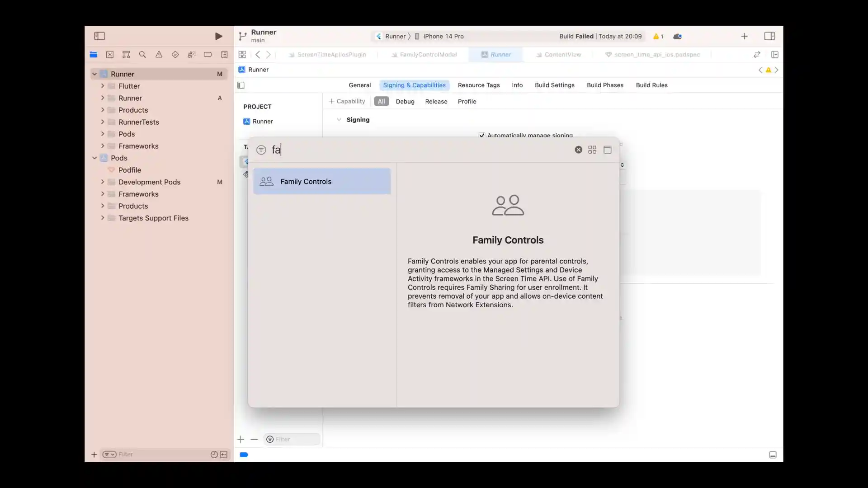
Task: Select Family Controls in results list
Action: (322, 181)
